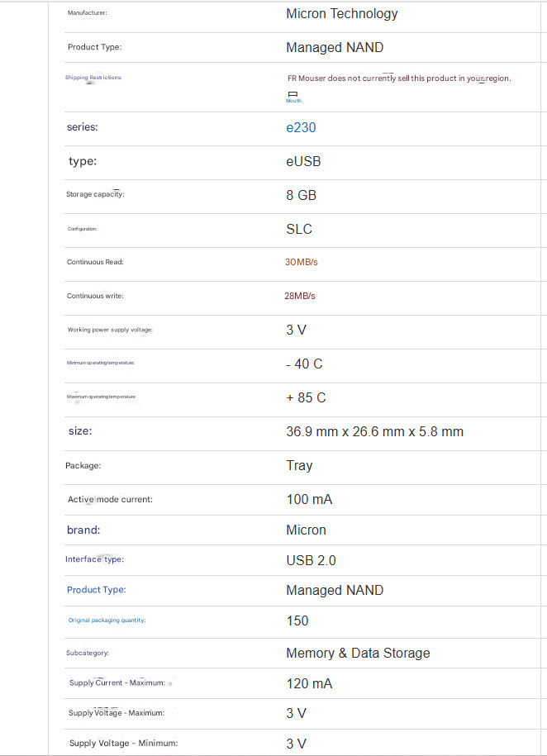Screen dimensions: 547x756
Task: Select the SLC configuration value
Action: tap(299, 229)
